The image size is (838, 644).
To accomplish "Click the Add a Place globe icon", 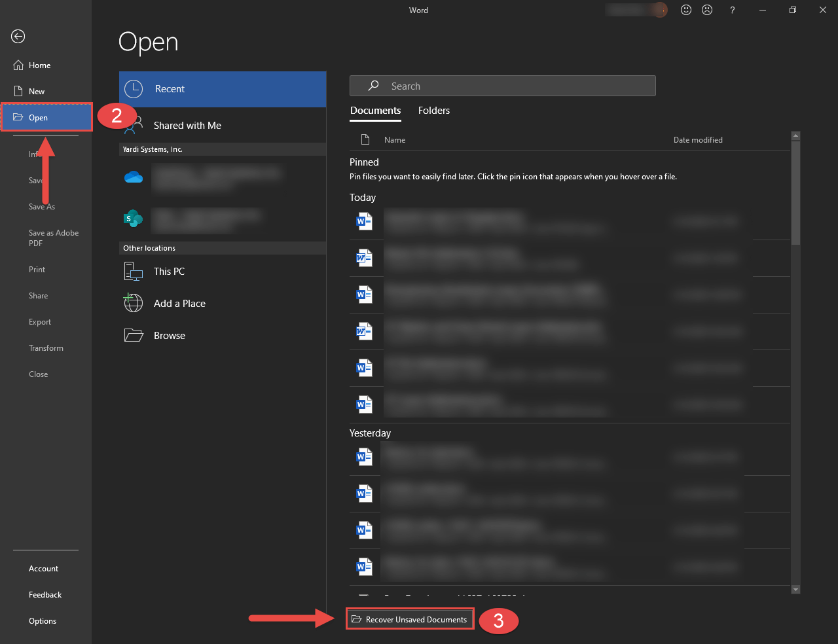I will [x=134, y=303].
